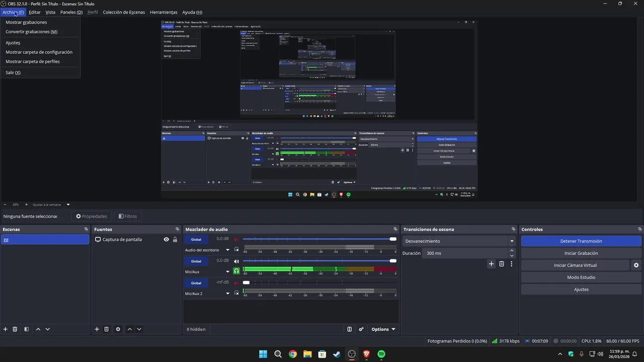Image resolution: width=644 pixels, height=362 pixels.
Task: Decrease transition duration with down arrow
Action: 512,255
